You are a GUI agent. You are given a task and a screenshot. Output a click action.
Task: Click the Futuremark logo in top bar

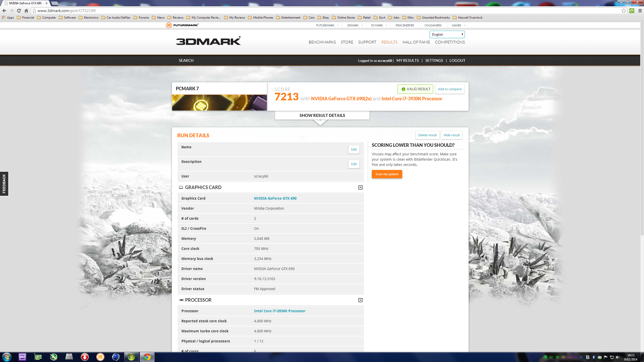point(182,25)
